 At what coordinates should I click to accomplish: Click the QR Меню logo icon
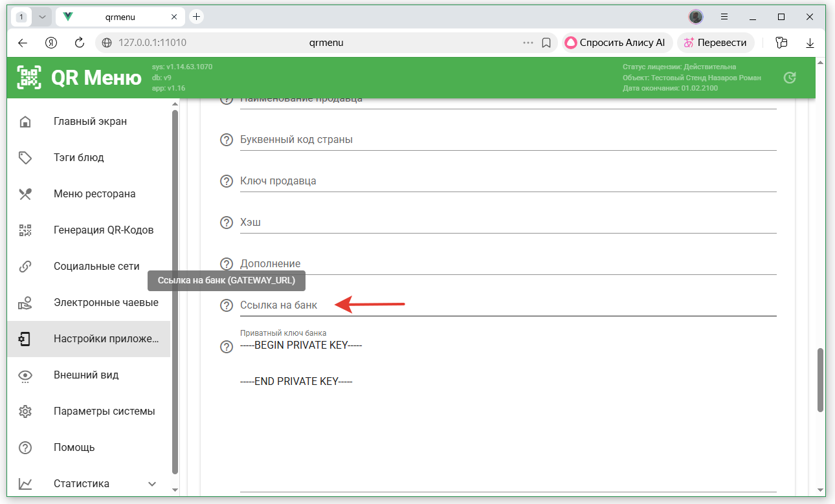(x=29, y=78)
